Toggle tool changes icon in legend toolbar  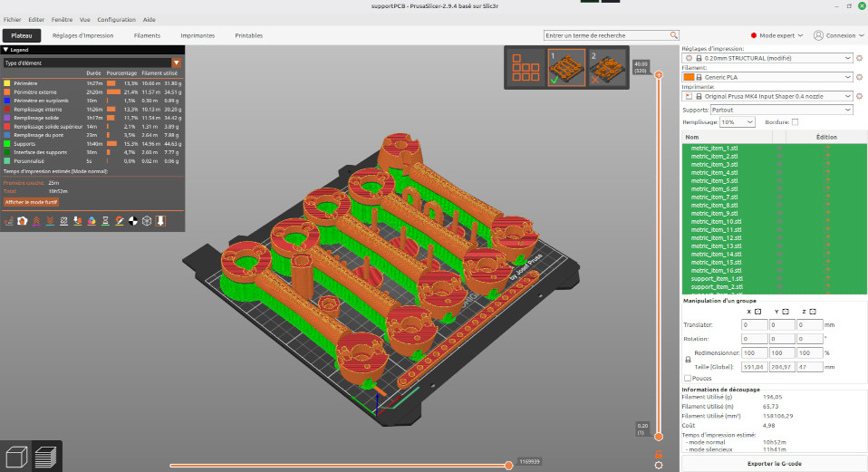click(78, 221)
